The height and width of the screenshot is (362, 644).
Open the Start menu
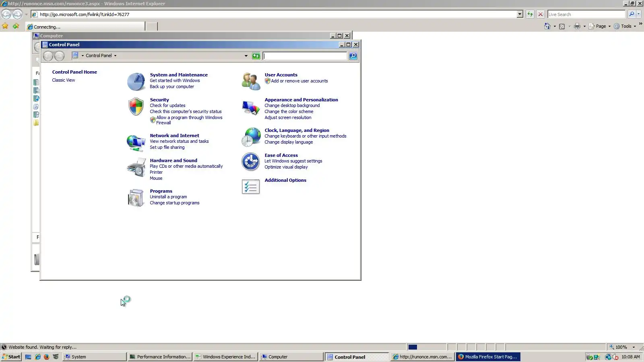[x=11, y=357]
